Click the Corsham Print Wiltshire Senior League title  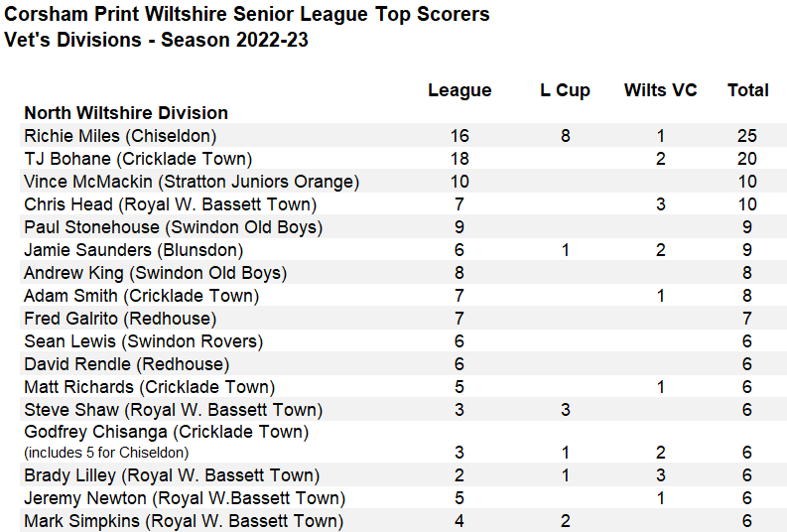point(247,15)
